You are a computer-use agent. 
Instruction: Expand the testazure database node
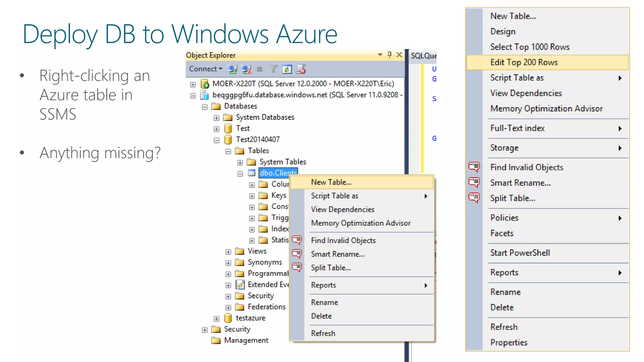tap(216, 319)
